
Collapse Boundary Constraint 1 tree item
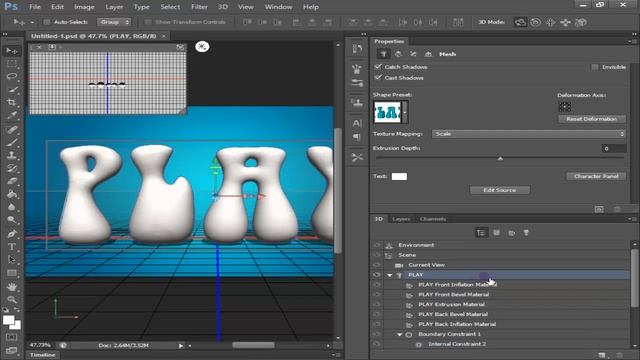tap(400, 335)
